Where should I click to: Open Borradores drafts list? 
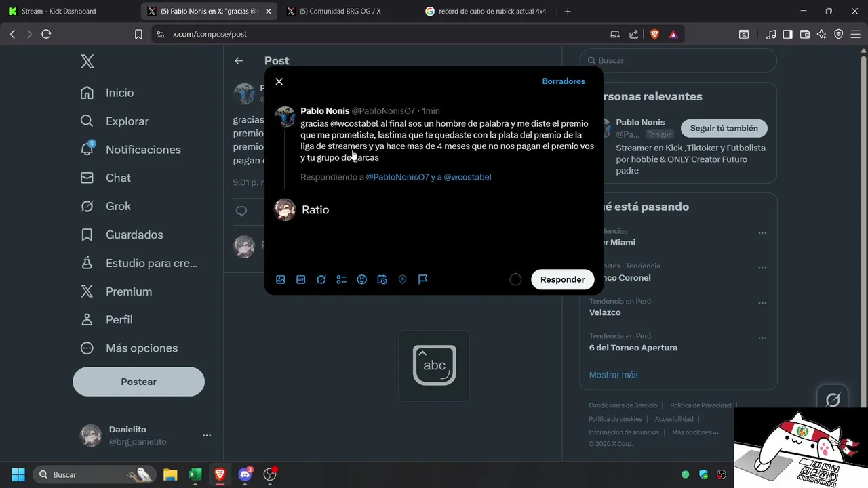tap(564, 81)
